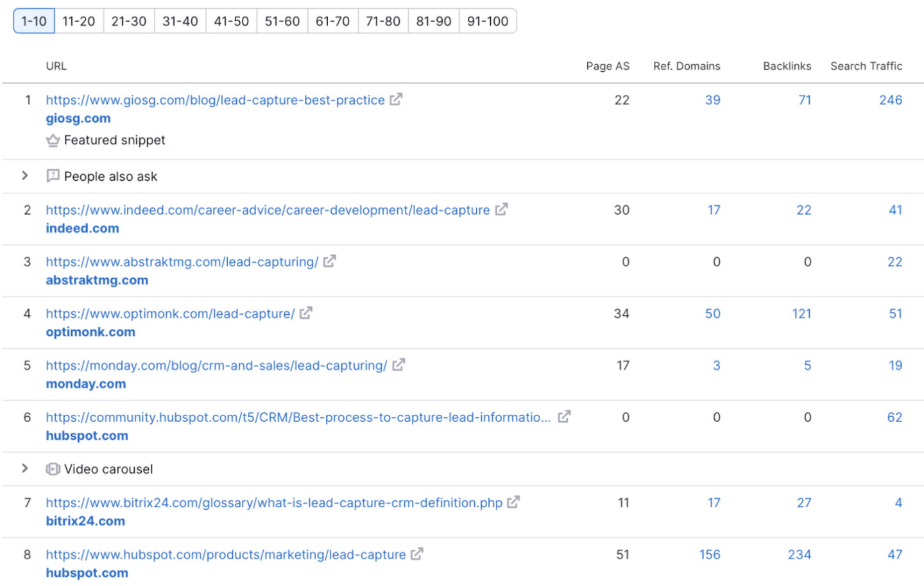Open external link icon for optimonk.com URL
Image resolution: width=924 pixels, height=586 pixels.
tap(305, 313)
